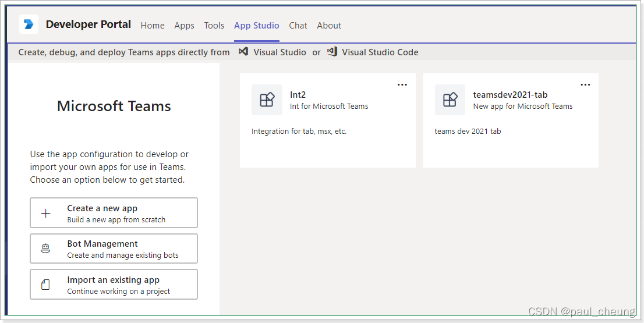This screenshot has height=323, width=644.
Task: Click the Developer Portal title
Action: (89, 24)
